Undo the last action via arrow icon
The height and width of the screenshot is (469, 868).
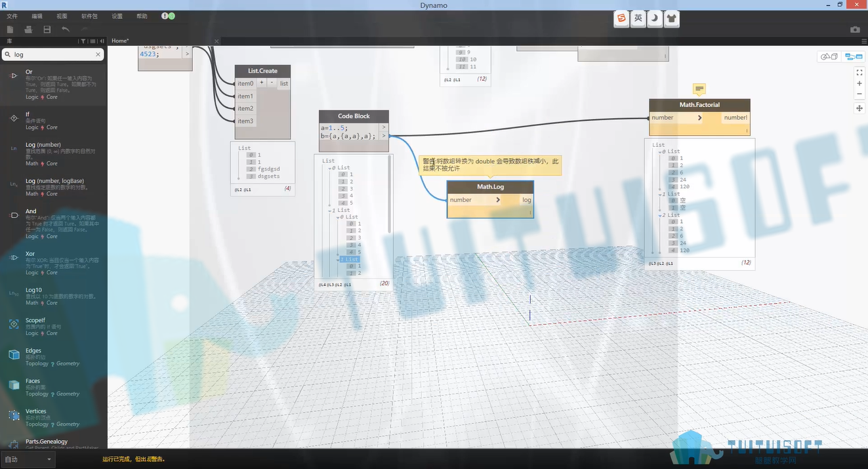click(65, 29)
